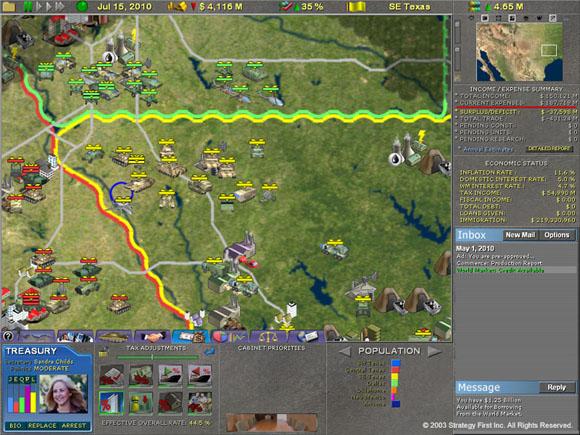580x435 pixels.
Task: Select the highlighted corporate percent tax icon
Action: tap(111, 403)
